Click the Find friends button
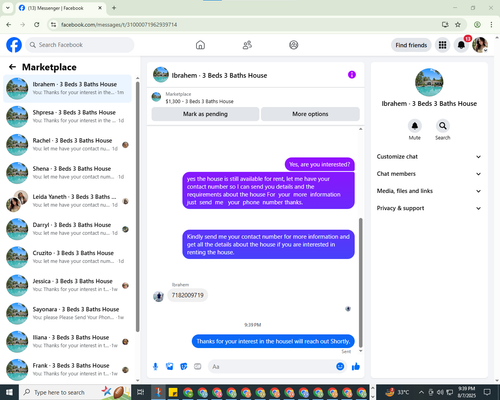Screen dimensions: 500x400 coord(411,45)
